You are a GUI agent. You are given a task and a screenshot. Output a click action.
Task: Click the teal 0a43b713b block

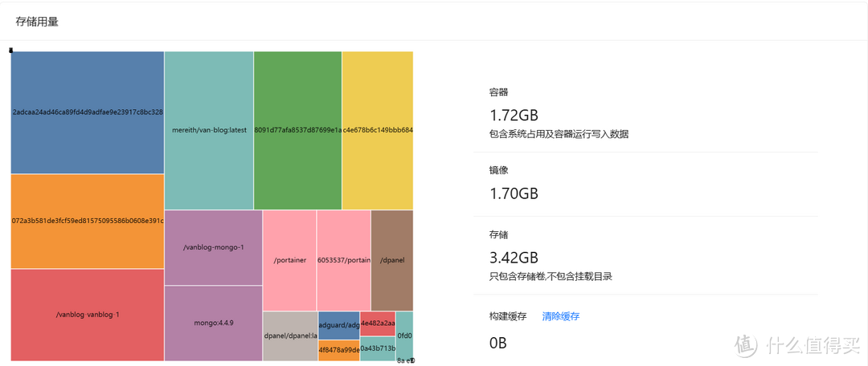click(378, 349)
